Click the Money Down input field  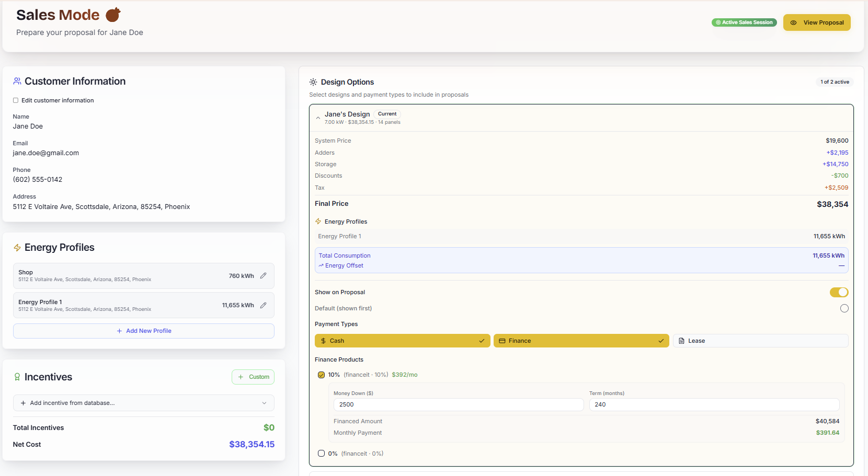tap(459, 404)
